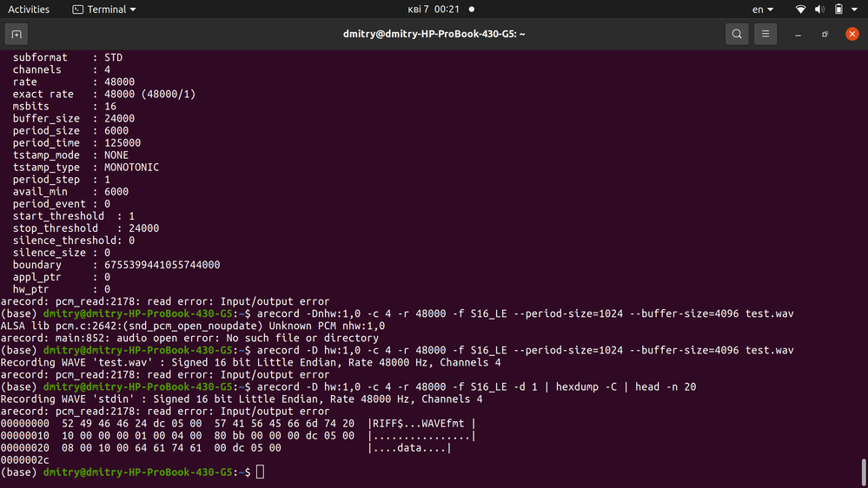This screenshot has width=868, height=488.
Task: Click the 'period_step : 1' line
Action: [x=62, y=179]
